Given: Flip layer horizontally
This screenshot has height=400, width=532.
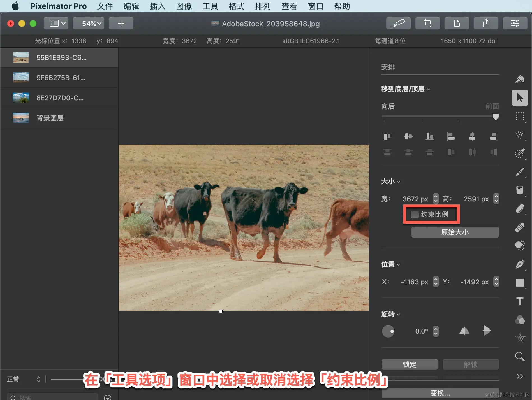Looking at the screenshot, I should [464, 331].
